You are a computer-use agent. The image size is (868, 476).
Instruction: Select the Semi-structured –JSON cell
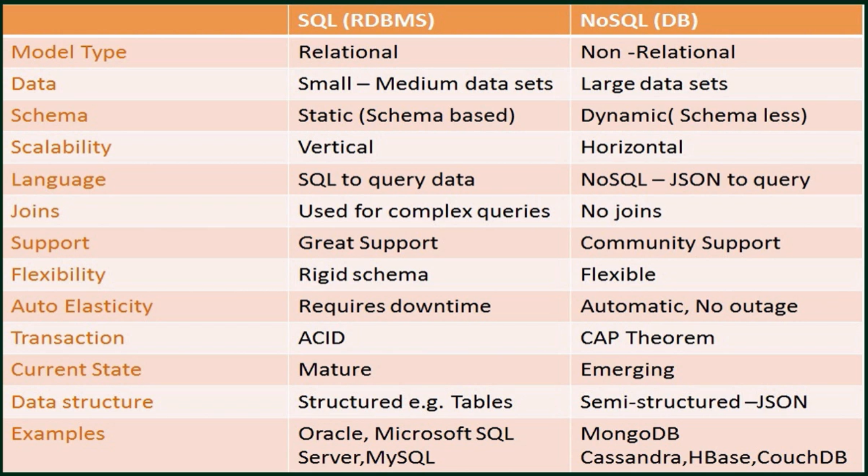pyautogui.click(x=693, y=402)
